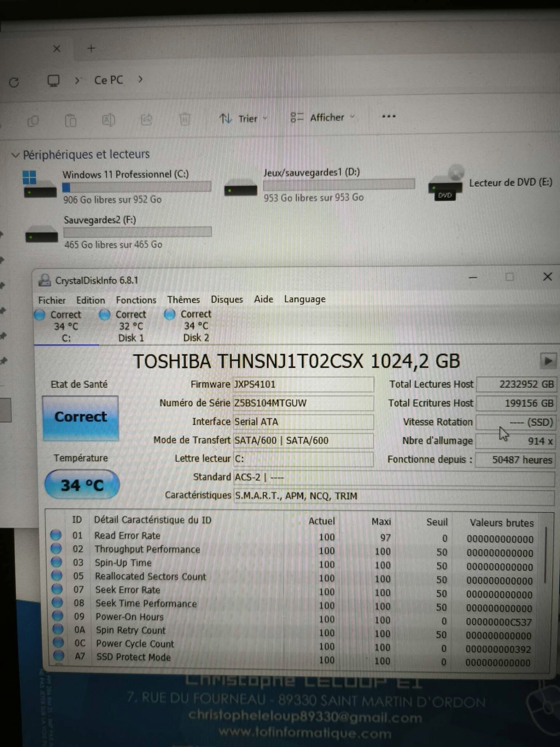Click the Correct health status button

(x=80, y=417)
